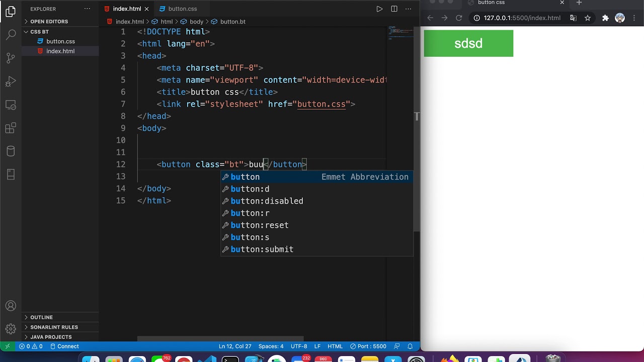
Task: Click the notifications bell icon
Action: point(410,346)
